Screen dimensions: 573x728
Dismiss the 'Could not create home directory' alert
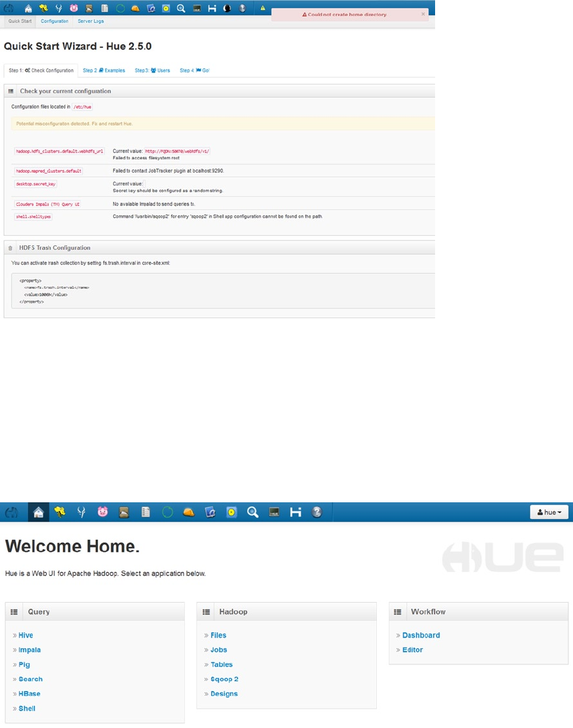click(x=422, y=14)
